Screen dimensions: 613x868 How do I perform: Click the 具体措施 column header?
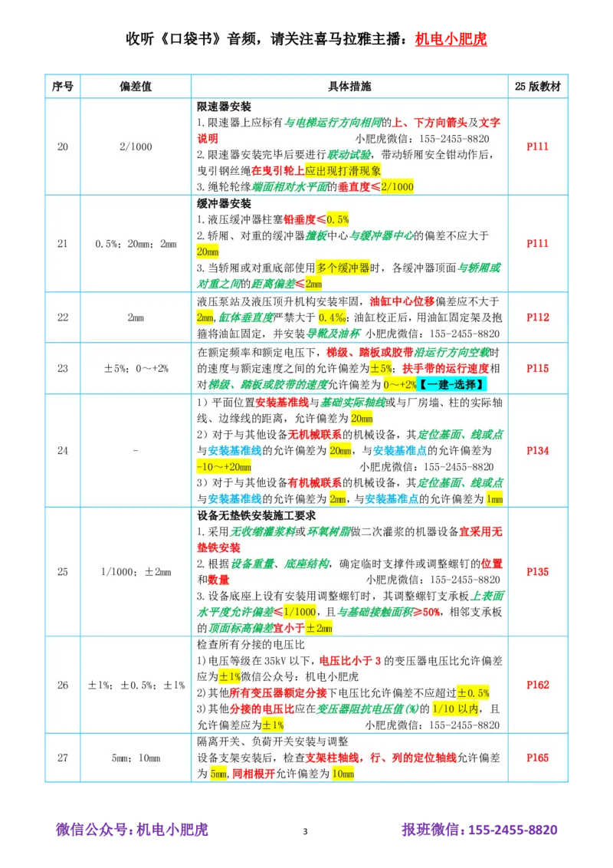pyautogui.click(x=352, y=87)
